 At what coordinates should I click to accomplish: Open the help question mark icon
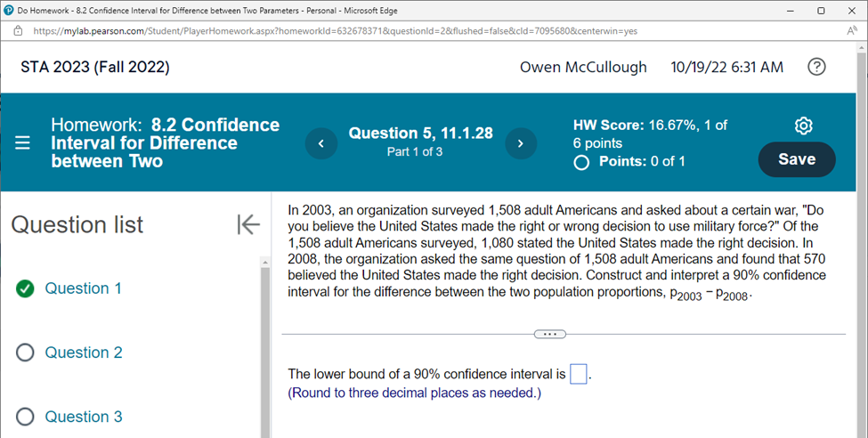tap(816, 67)
